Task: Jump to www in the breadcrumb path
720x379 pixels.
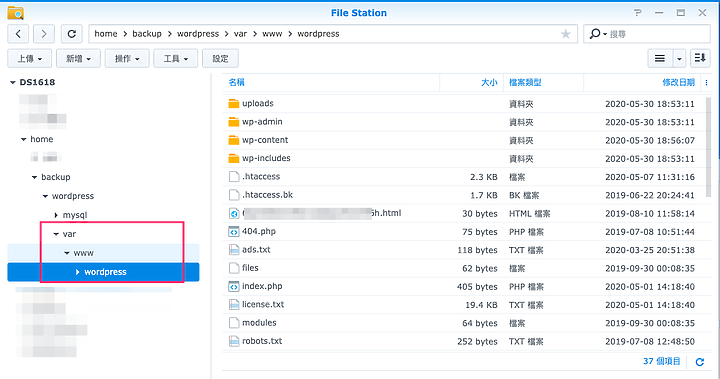Action: [x=272, y=34]
